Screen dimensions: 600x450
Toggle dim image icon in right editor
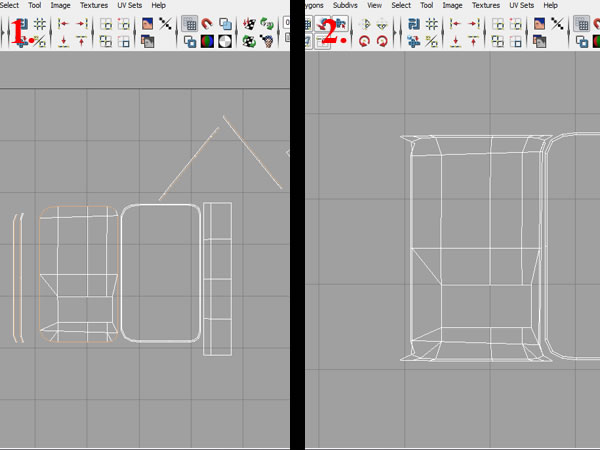click(539, 41)
